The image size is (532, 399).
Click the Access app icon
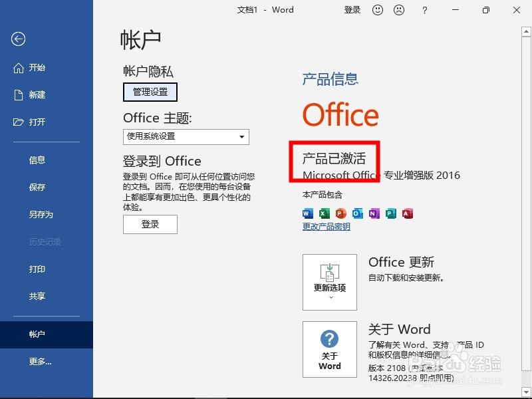(x=408, y=213)
